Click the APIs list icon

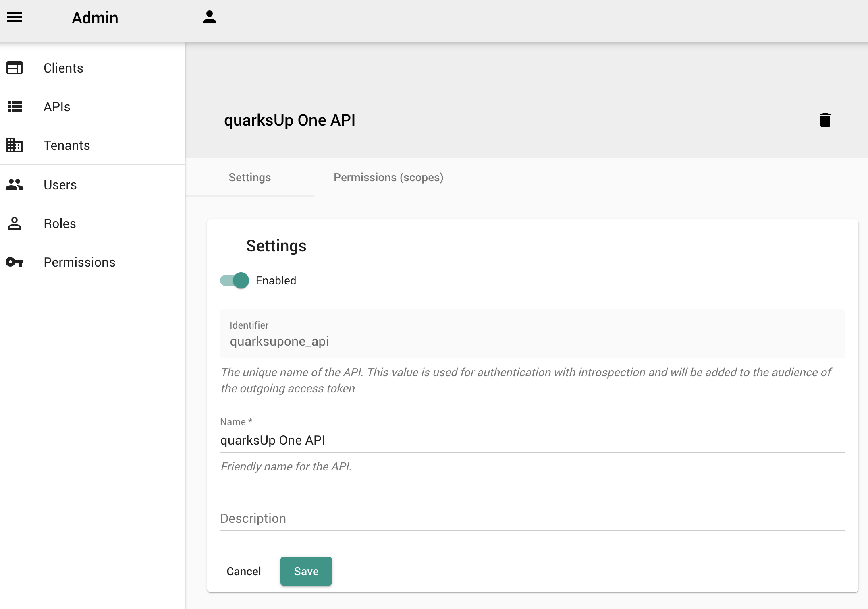point(15,106)
